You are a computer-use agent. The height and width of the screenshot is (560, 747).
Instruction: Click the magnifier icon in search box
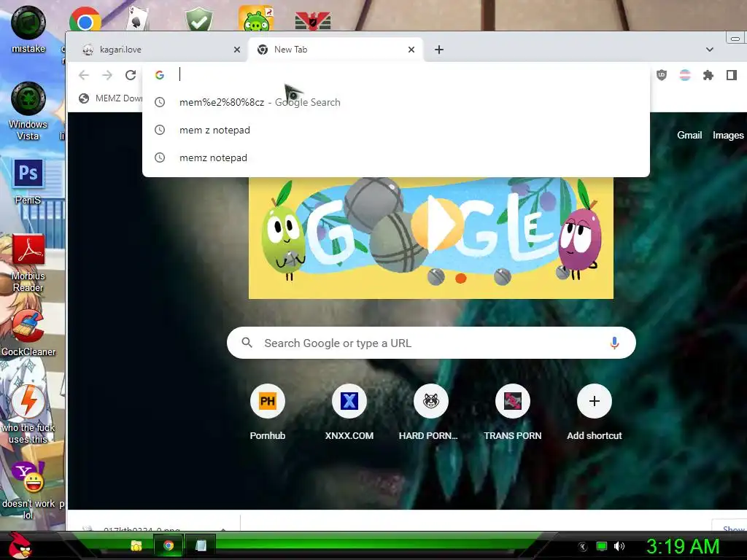tap(247, 343)
